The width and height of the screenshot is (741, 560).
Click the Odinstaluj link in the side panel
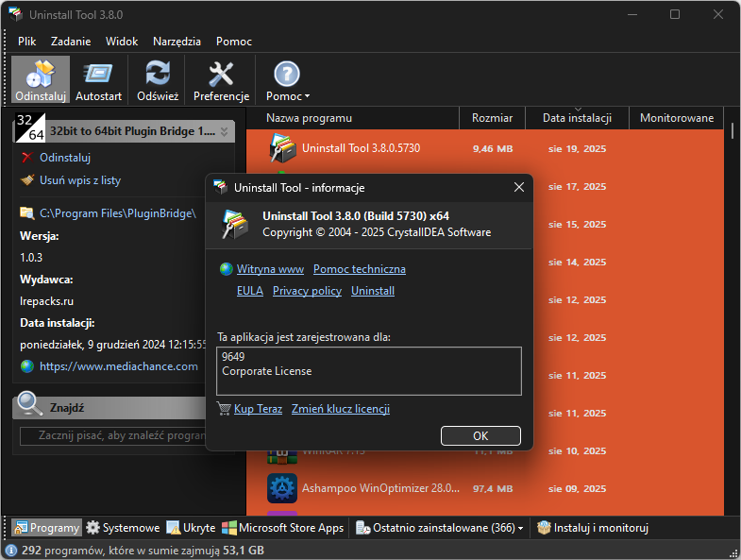click(x=65, y=158)
